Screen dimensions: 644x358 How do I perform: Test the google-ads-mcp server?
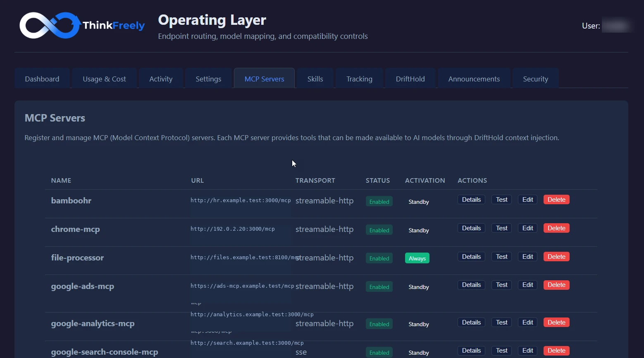coord(502,285)
